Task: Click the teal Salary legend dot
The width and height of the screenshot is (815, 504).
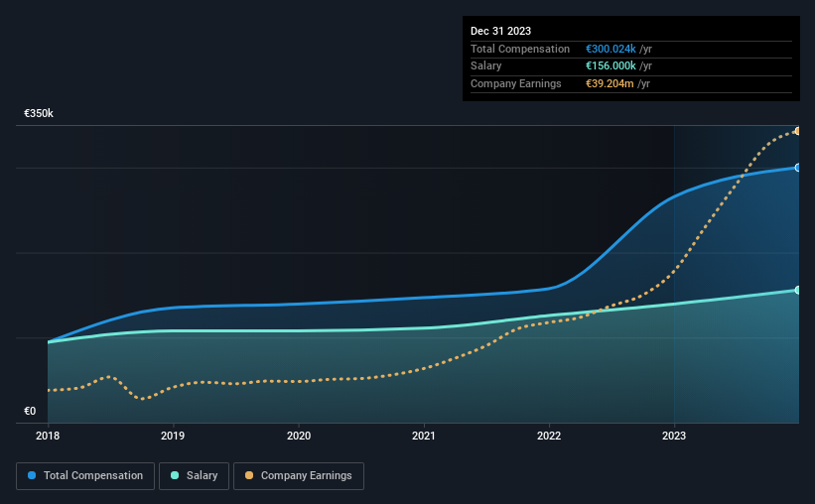Action: [x=175, y=475]
